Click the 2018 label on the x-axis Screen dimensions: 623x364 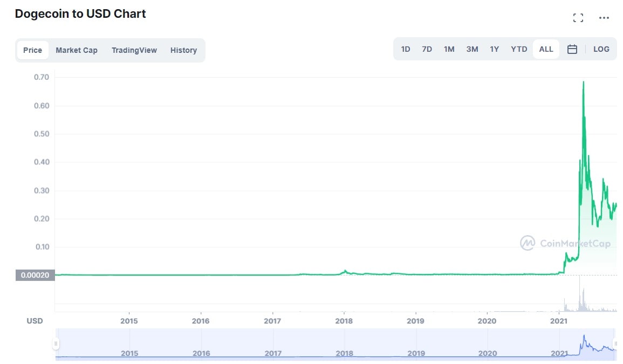click(344, 321)
